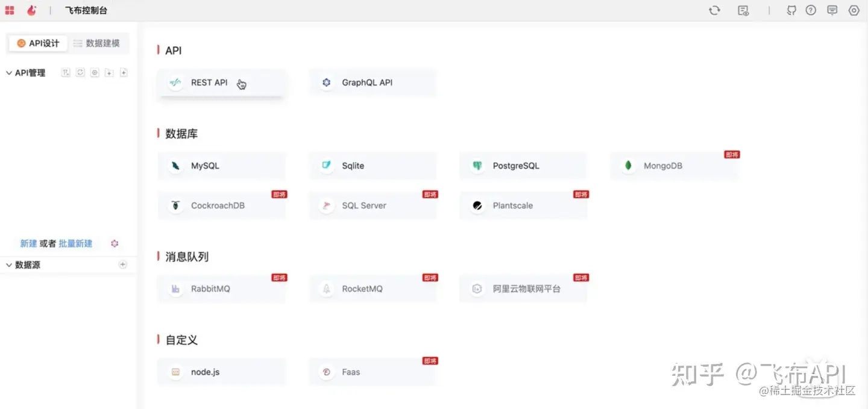868x409 pixels.
Task: Choose the MySQL label text
Action: click(205, 166)
